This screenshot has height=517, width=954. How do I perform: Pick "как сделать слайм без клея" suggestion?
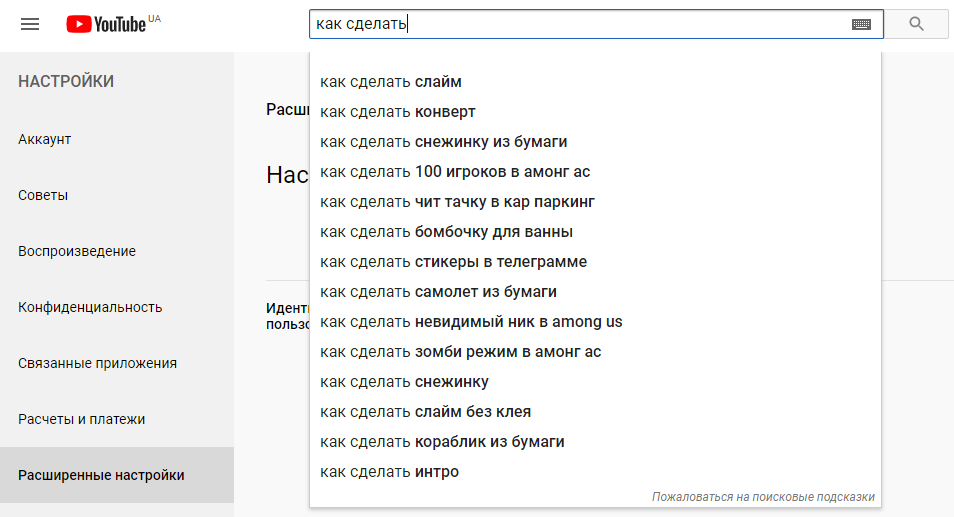pyautogui.click(x=425, y=412)
